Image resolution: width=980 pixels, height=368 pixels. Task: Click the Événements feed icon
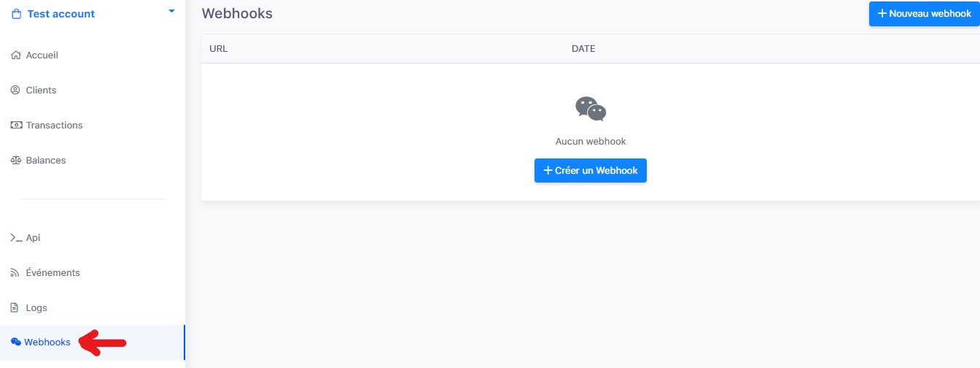click(16, 273)
